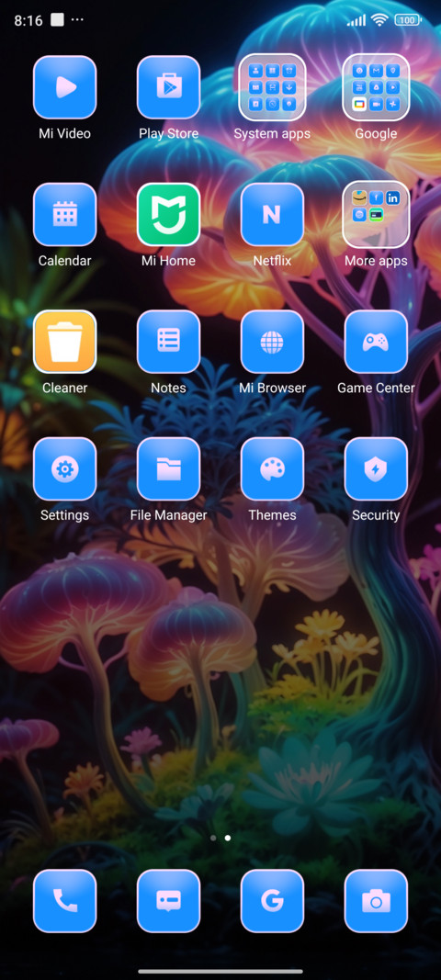Open the Phone dialer in the dock
This screenshot has width=441, height=980.
pos(64,901)
